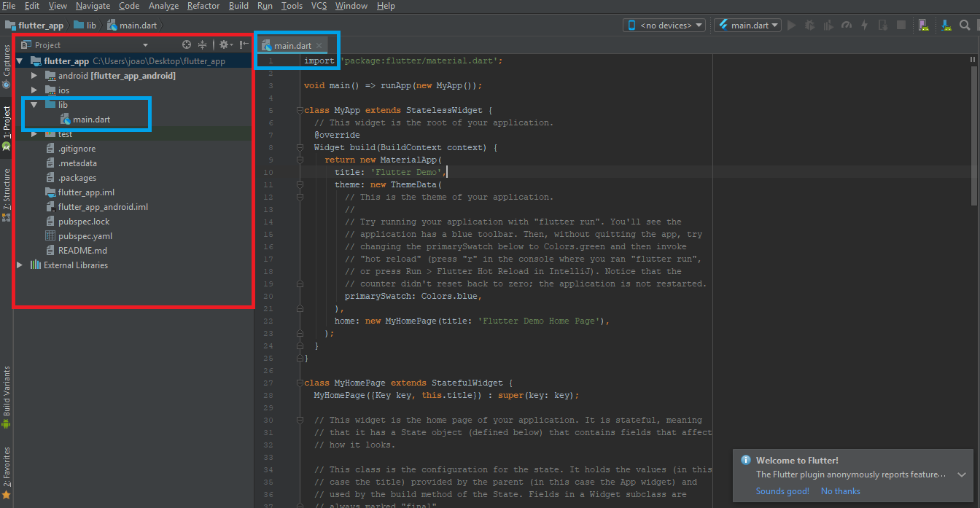This screenshot has height=508, width=980.
Task: Expand the test folder arrow
Action: point(34,134)
